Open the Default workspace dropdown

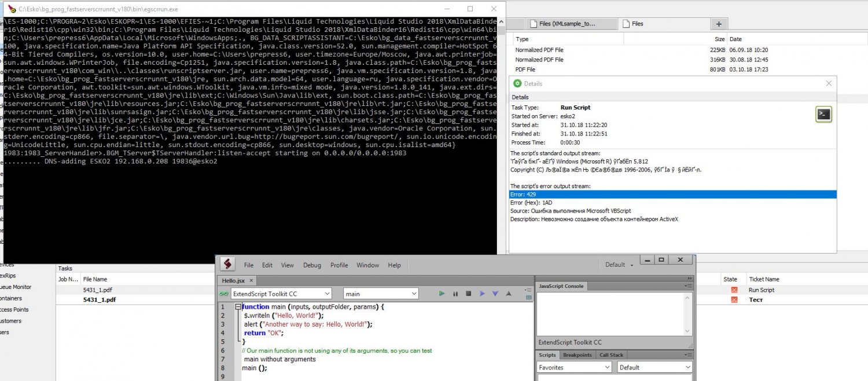(x=619, y=265)
